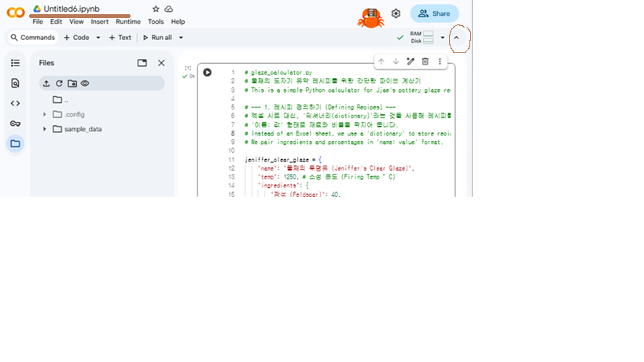Check the cloud save status icon
This screenshot has height=362, width=644.
168,9
